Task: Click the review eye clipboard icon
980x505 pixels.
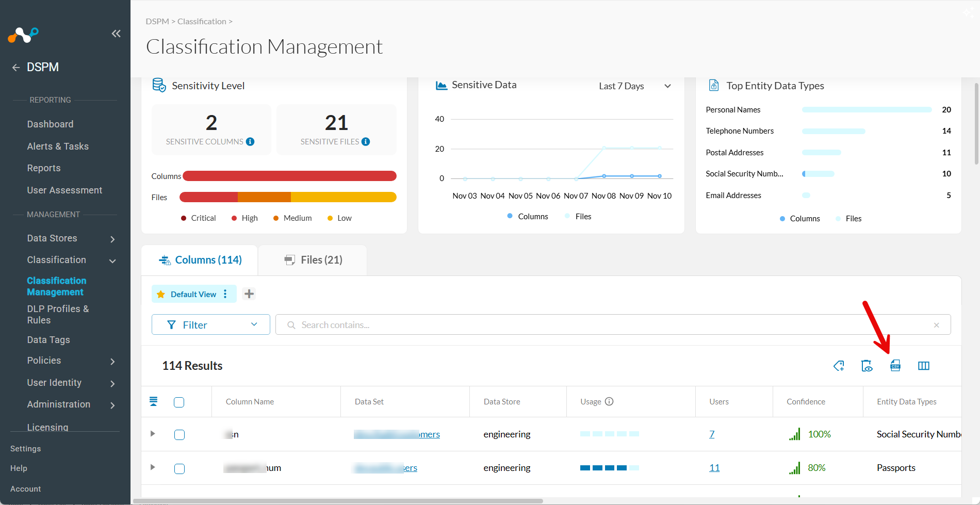Action: coord(867,366)
